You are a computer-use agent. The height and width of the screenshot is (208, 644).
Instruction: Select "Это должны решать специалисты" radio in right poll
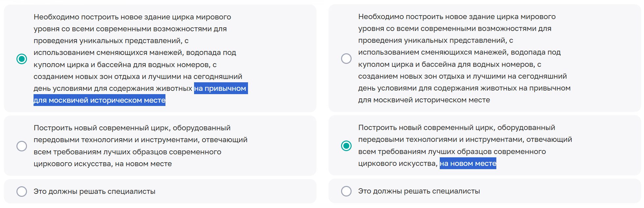pyautogui.click(x=346, y=191)
